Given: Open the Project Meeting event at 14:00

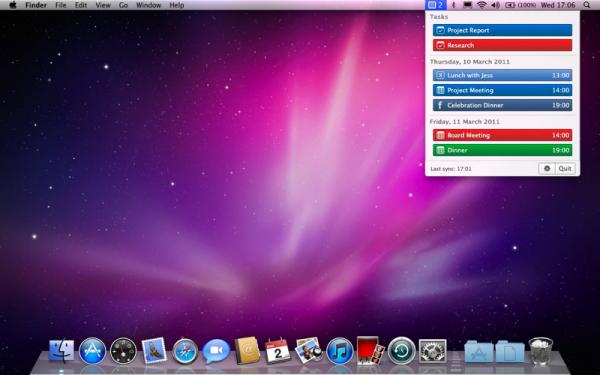Looking at the screenshot, I should [502, 90].
